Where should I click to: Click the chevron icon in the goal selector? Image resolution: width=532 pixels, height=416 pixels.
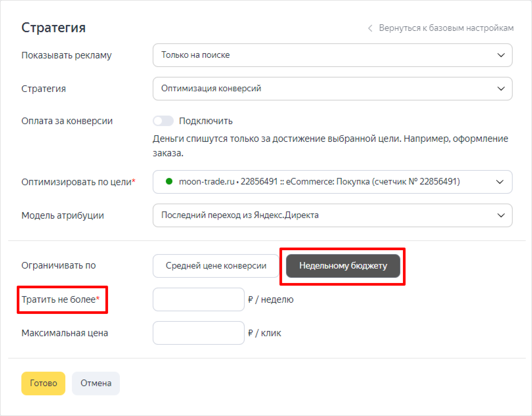click(500, 182)
